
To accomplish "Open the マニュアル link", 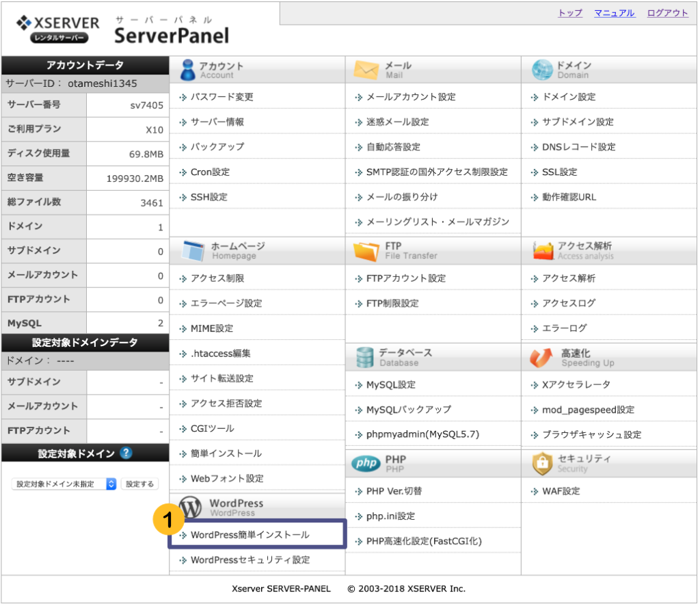I will pyautogui.click(x=615, y=13).
